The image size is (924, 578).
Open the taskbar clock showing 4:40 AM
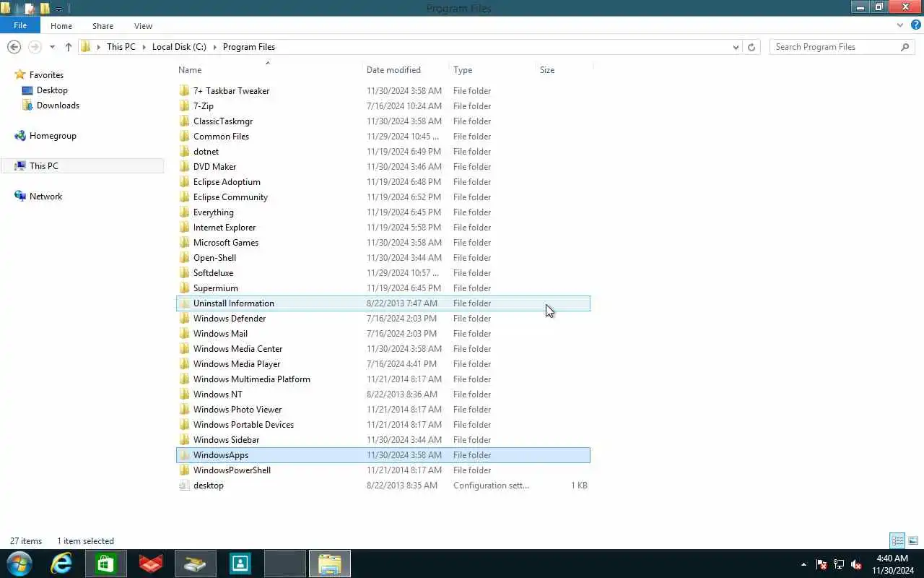click(892, 564)
